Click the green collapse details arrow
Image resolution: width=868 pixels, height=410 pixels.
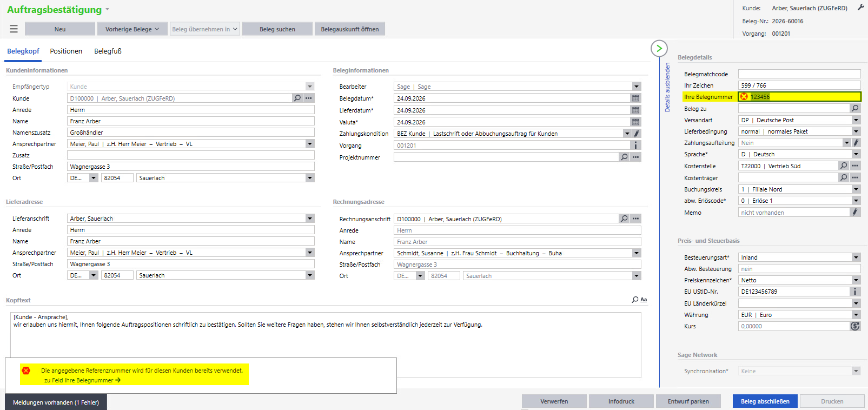point(659,49)
